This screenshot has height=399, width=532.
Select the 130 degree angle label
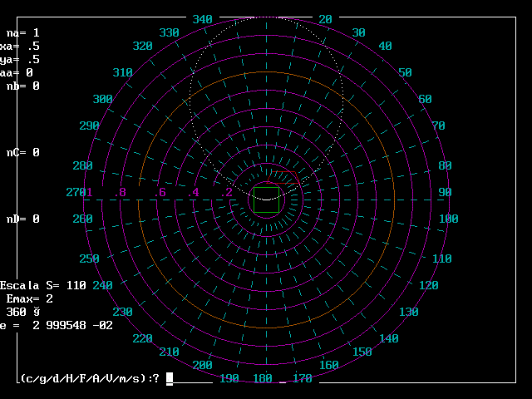(x=409, y=312)
